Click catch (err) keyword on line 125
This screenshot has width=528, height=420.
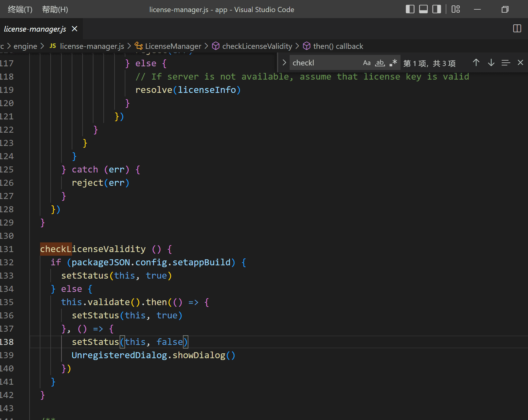tap(101, 169)
